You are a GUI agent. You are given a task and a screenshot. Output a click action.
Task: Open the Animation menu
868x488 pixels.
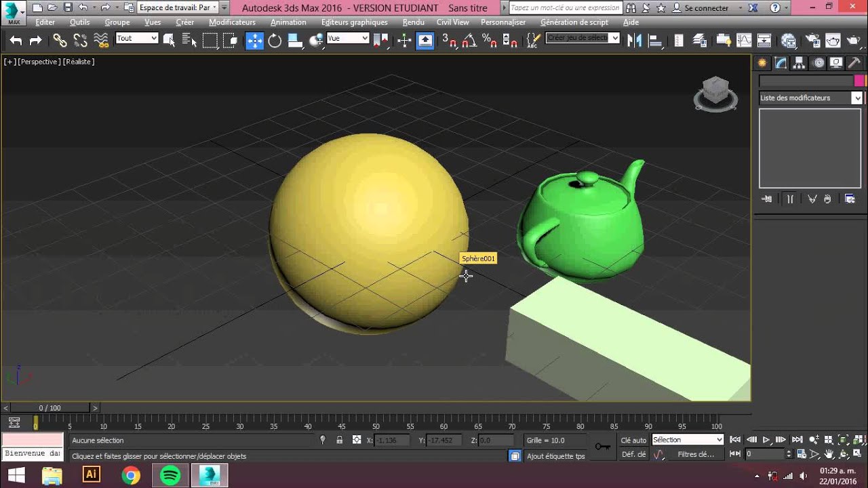pos(288,22)
